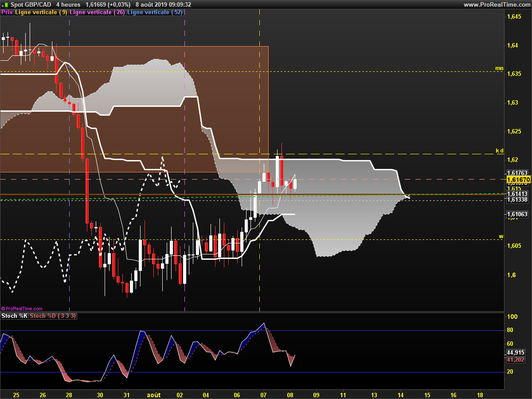Select the 'Ligne verticale ( 9)' label
Viewport: 532px width, 399px height.
(41, 12)
